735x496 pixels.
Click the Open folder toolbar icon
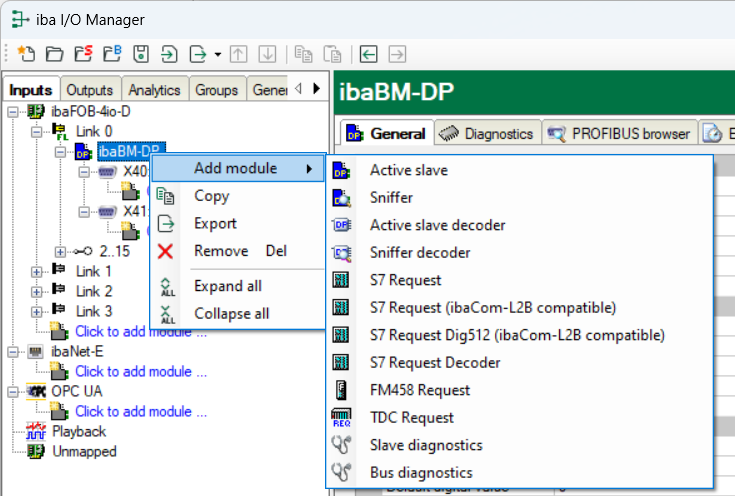(54, 53)
